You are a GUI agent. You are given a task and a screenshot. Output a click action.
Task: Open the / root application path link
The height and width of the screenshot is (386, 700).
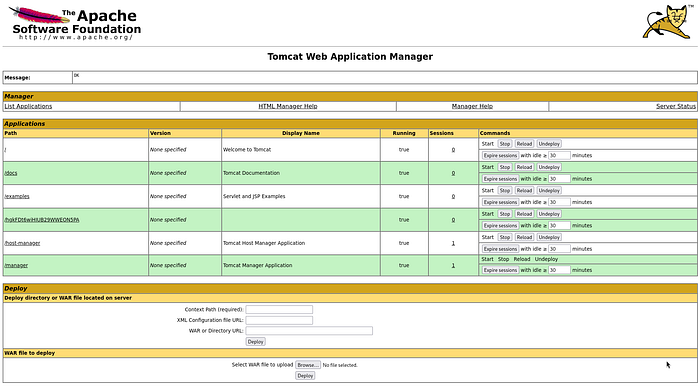click(5, 149)
